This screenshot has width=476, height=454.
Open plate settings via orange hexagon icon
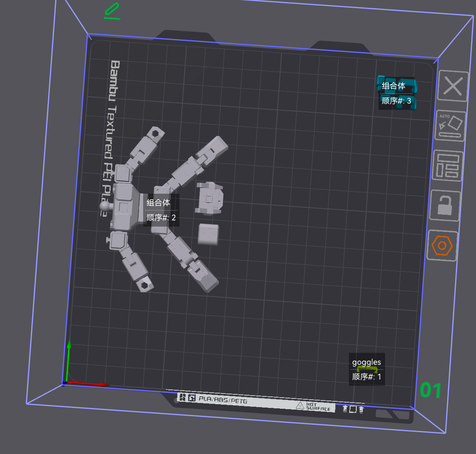point(442,246)
